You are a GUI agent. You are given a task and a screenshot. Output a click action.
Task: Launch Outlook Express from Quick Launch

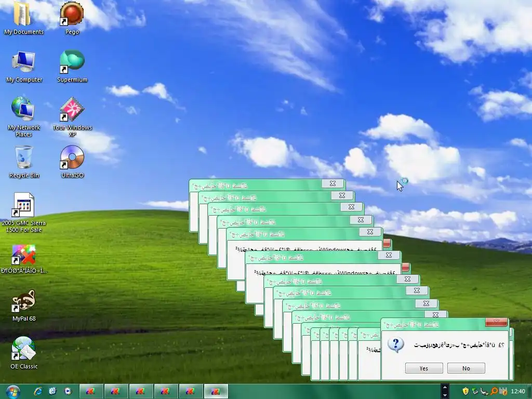pos(52,391)
